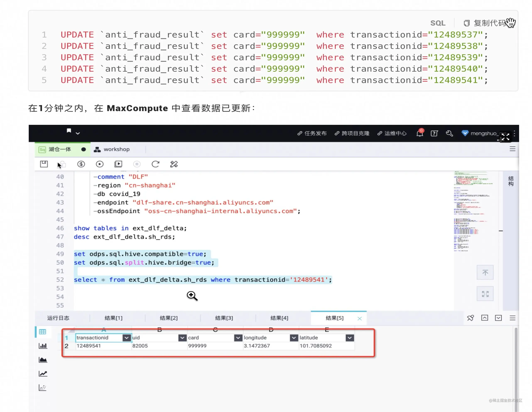The height and width of the screenshot is (412, 532).
Task: Open the tab list hamburger menu
Action: tap(512, 149)
